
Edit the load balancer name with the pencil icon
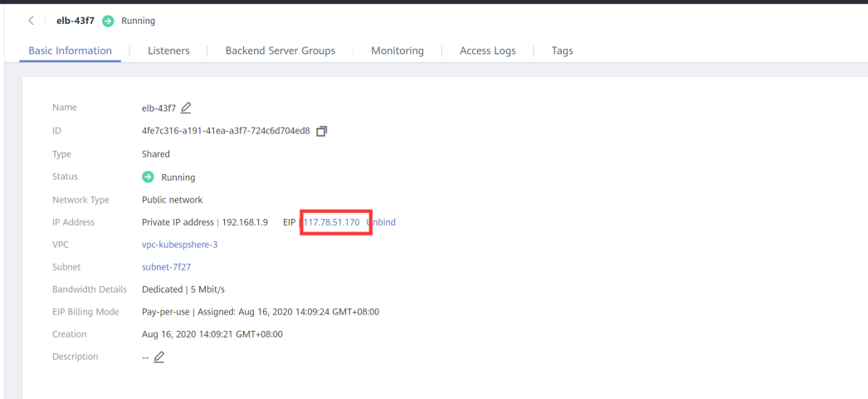[x=186, y=108]
